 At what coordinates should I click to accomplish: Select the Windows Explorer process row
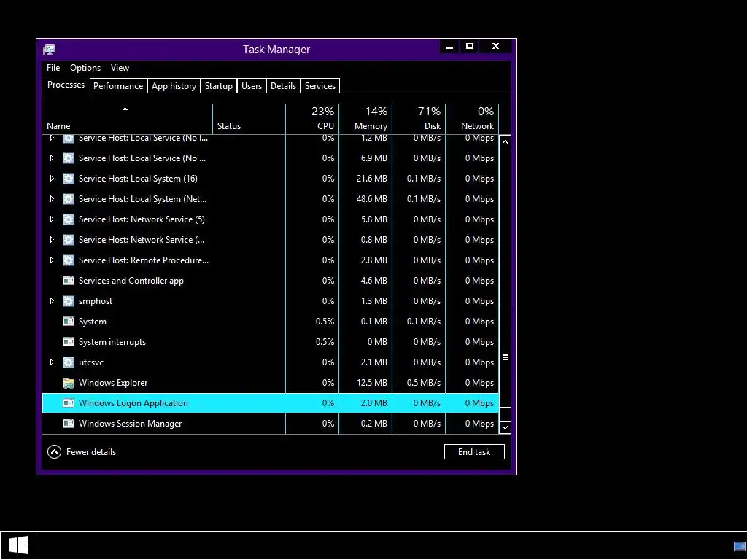point(271,383)
